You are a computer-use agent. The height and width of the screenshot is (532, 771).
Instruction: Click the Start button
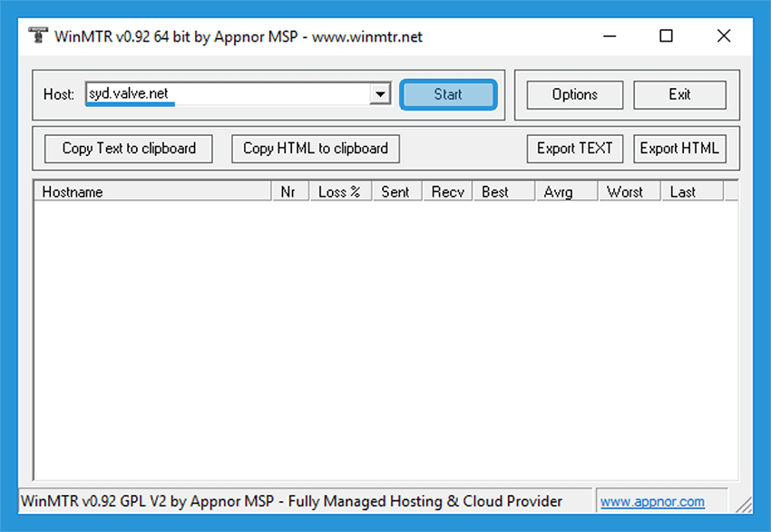pyautogui.click(x=448, y=94)
